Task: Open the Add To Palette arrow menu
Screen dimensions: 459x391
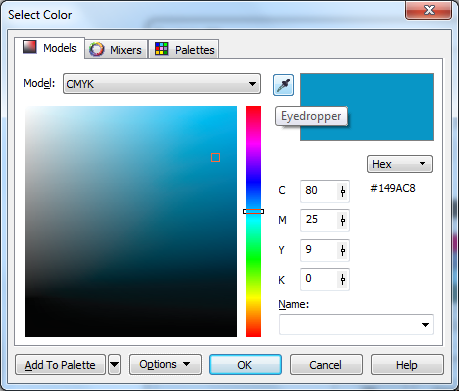Action: (114, 365)
